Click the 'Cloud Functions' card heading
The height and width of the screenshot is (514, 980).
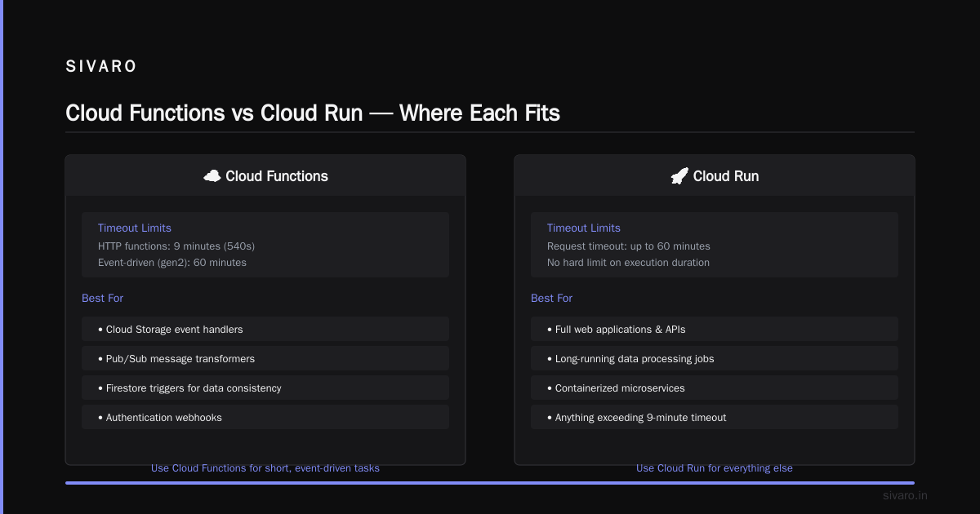click(x=277, y=176)
